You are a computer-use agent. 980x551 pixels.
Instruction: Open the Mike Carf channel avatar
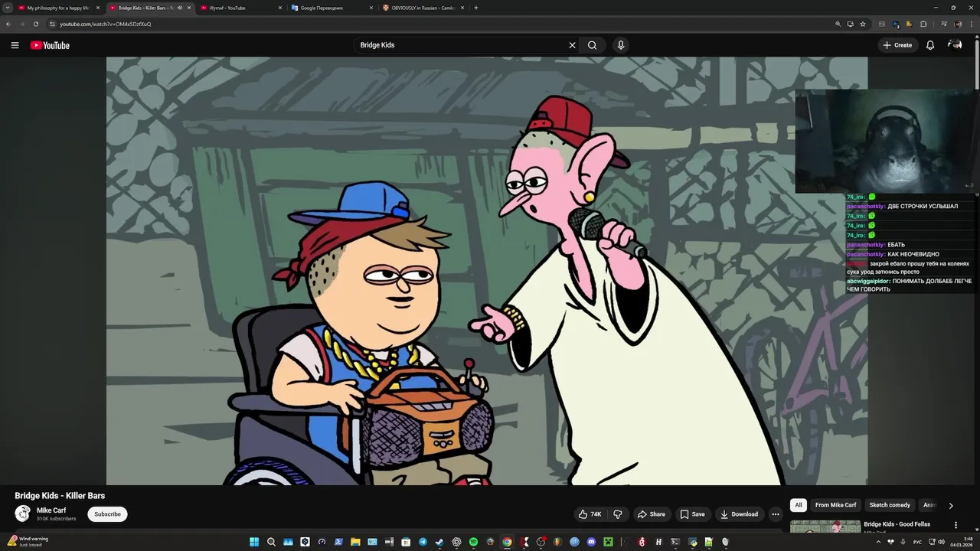click(x=23, y=514)
